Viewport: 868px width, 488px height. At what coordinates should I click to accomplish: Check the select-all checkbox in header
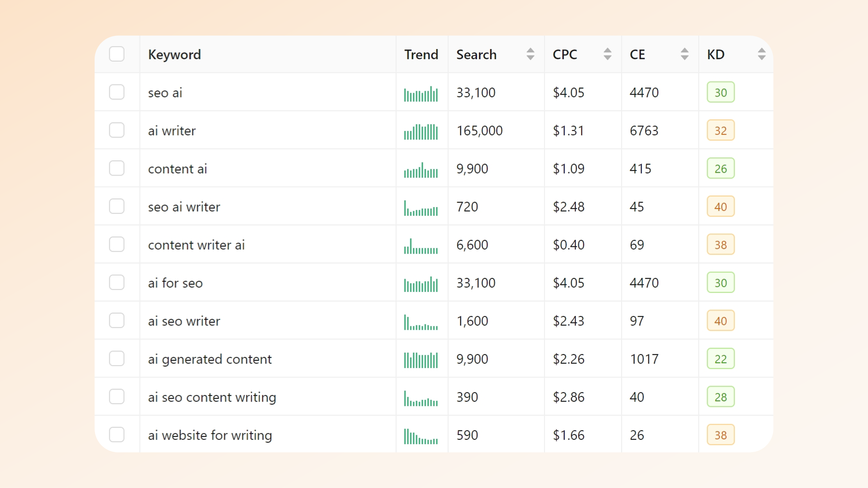117,54
